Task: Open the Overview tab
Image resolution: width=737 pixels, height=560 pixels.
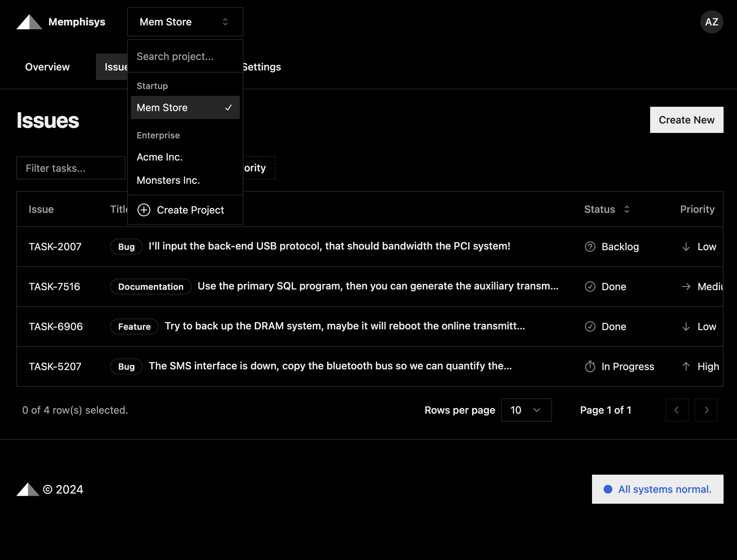Action: [47, 67]
